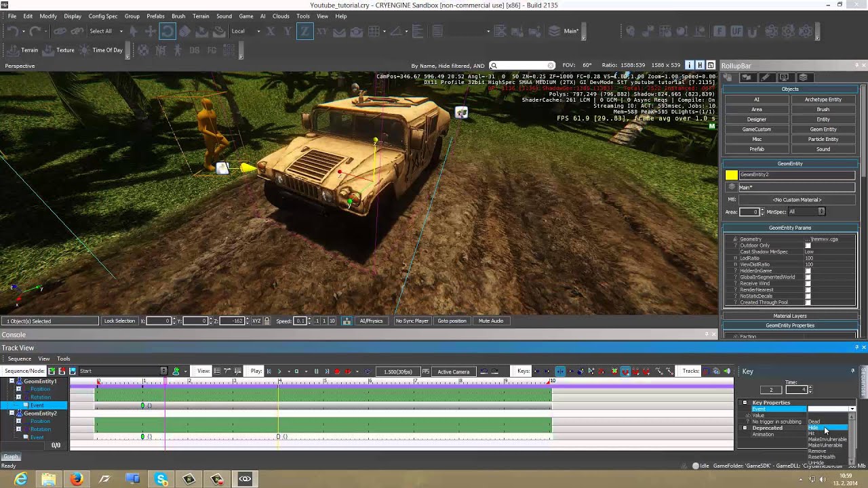868x488 pixels.
Task: Toggle the Created Through Pool checkbox
Action: tap(808, 302)
